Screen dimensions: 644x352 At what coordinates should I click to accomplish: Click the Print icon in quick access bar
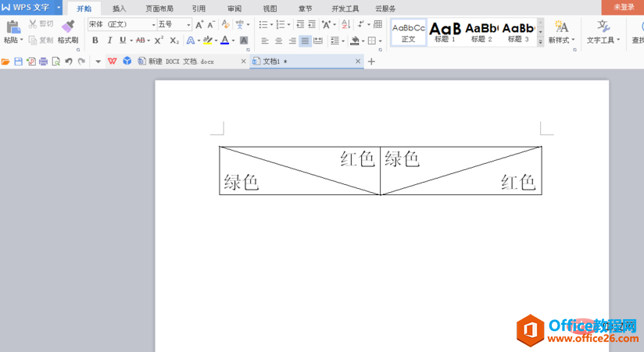pos(43,61)
